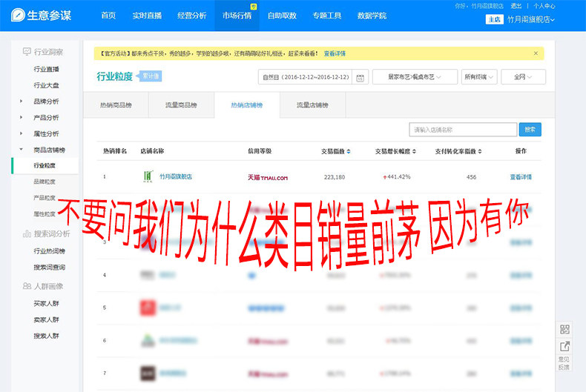The height and width of the screenshot is (392, 586).
Task: Click the 人群画像 section icon
Action: click(x=27, y=286)
